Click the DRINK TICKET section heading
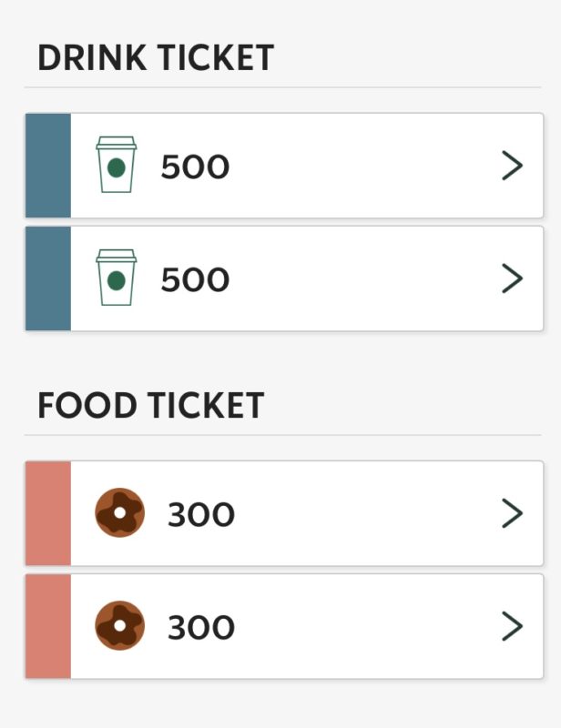Screen dimensions: 561x728 point(155,58)
